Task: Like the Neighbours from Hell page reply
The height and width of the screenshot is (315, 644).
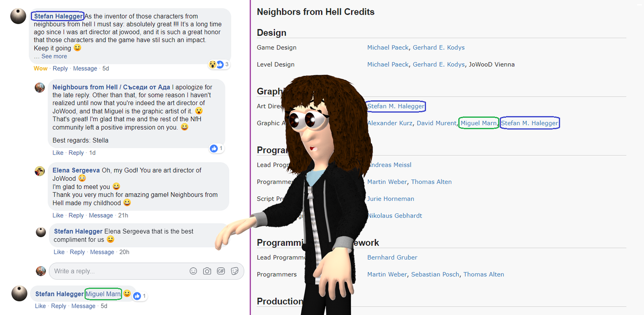Action: click(58, 153)
